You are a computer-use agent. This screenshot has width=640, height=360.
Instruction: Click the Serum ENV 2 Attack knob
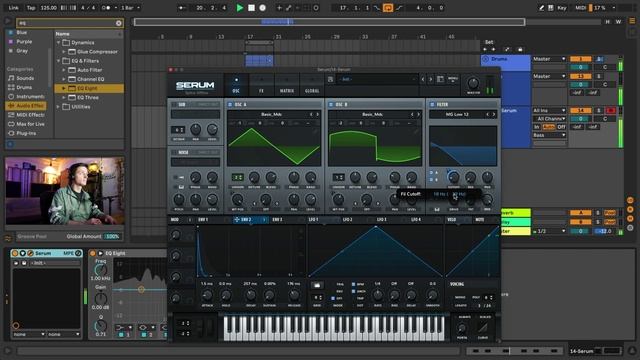coord(207,296)
